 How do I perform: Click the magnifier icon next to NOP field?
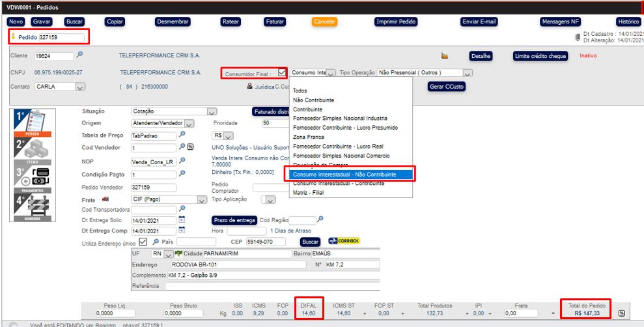[x=182, y=161]
